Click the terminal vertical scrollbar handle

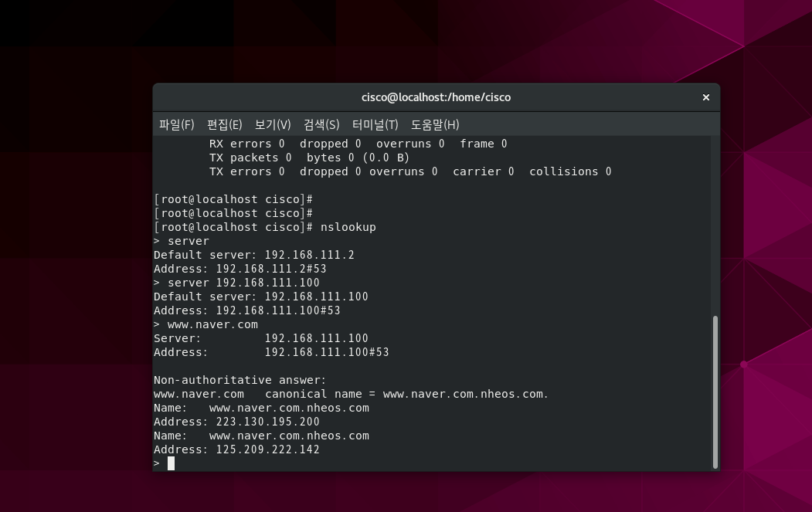[x=715, y=392]
